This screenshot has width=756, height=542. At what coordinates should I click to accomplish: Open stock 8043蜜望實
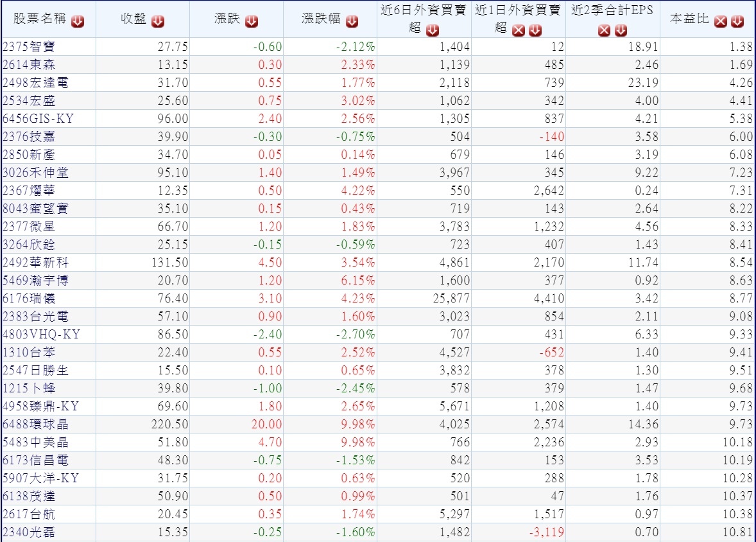pos(36,209)
